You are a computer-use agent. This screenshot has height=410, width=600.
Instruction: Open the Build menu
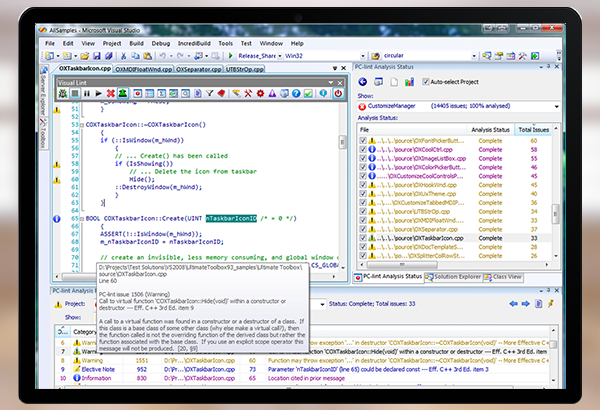pyautogui.click(x=136, y=43)
